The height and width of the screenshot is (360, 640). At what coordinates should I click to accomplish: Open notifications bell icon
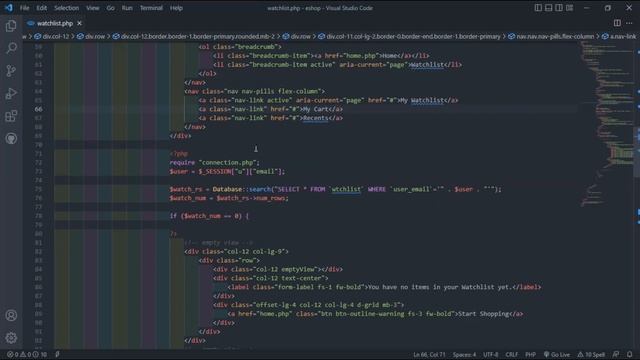tap(629, 354)
